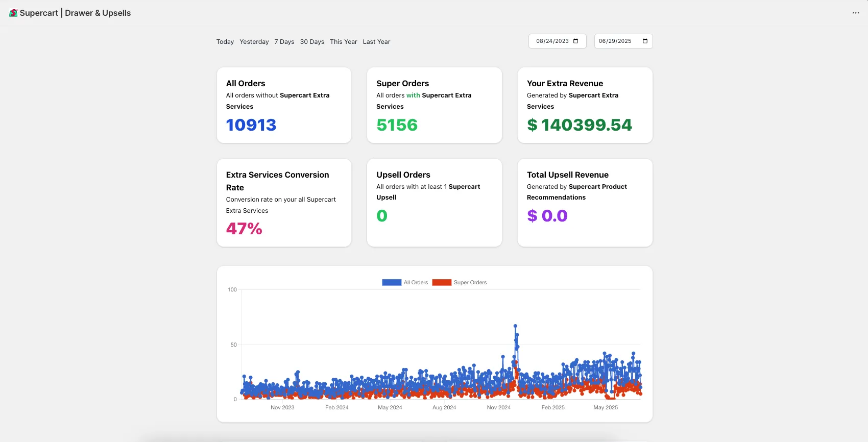Click the Supercart | Drawer & Upsells title
This screenshot has width=868, height=442.
(x=75, y=13)
